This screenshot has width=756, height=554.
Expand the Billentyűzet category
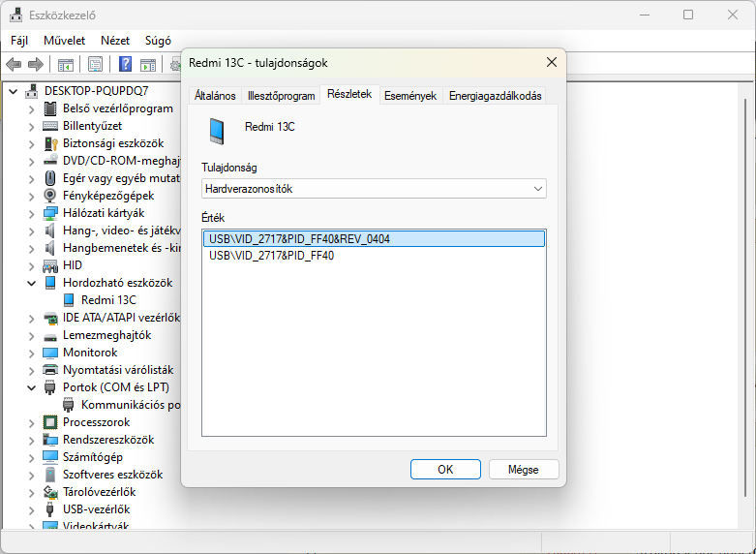point(31,127)
